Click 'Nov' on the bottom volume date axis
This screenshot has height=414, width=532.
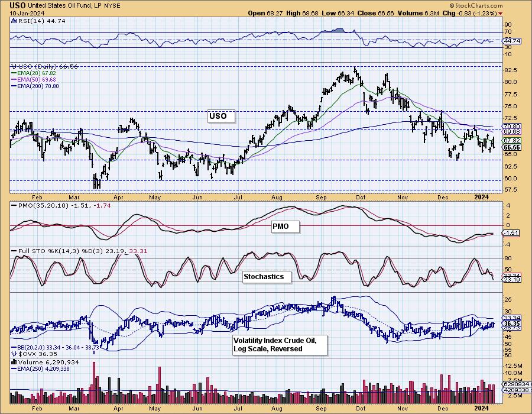(x=403, y=408)
